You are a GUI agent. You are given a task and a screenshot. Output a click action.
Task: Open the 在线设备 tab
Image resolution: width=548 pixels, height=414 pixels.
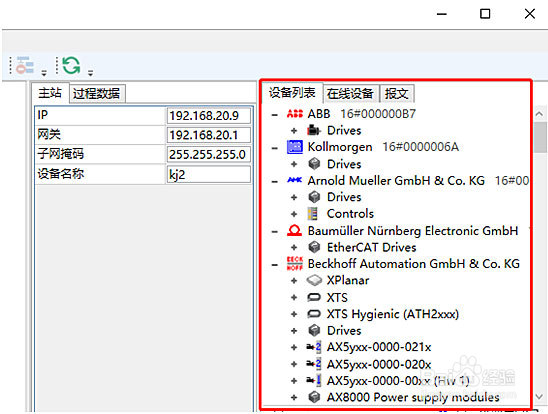coord(351,94)
